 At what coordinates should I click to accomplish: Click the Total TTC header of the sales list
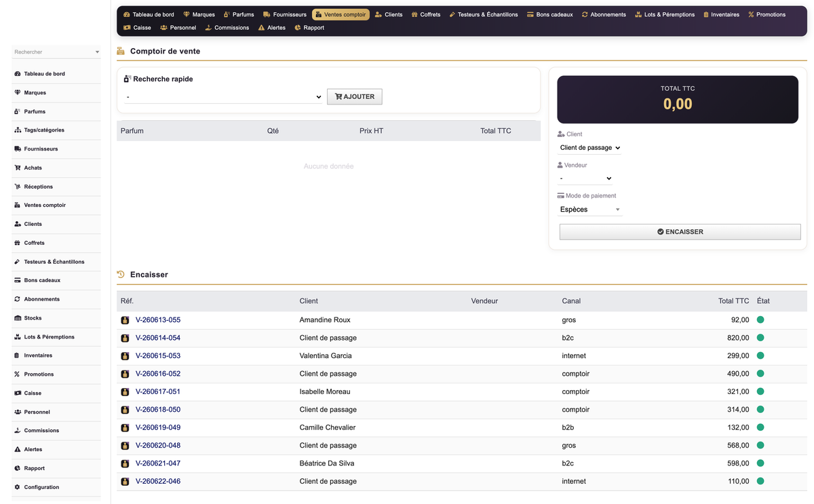[734, 301]
